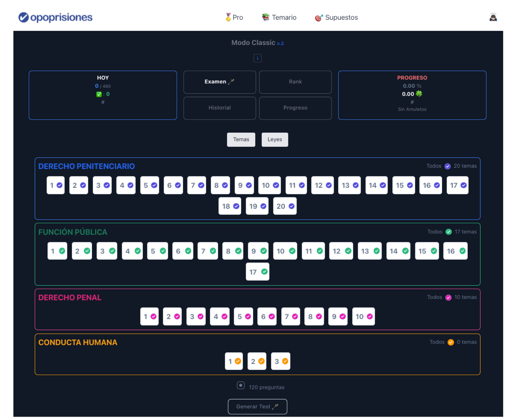Toggle tema 1 in Derecho Penal
The width and height of the screenshot is (516, 420).
tap(149, 316)
